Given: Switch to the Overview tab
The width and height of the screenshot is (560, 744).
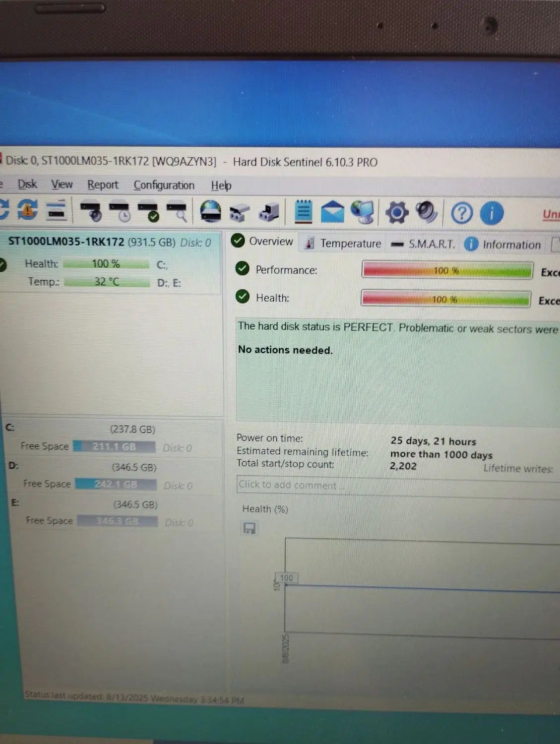Looking at the screenshot, I should [262, 242].
